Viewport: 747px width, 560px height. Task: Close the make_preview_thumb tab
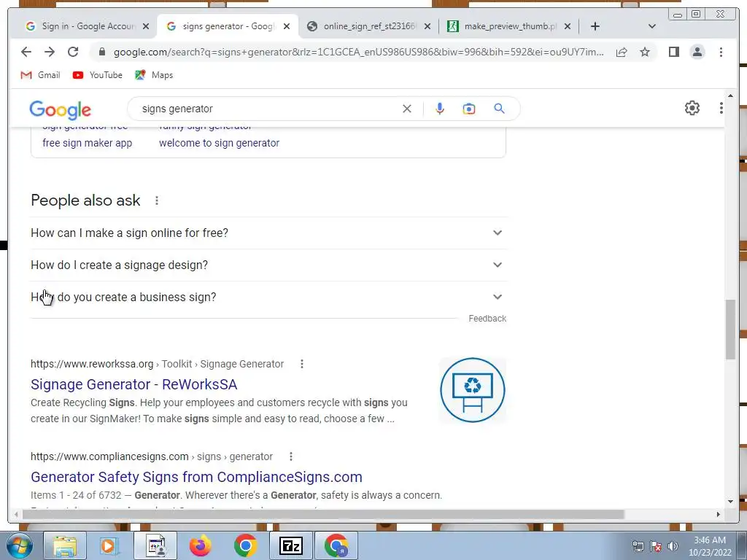[x=568, y=26]
